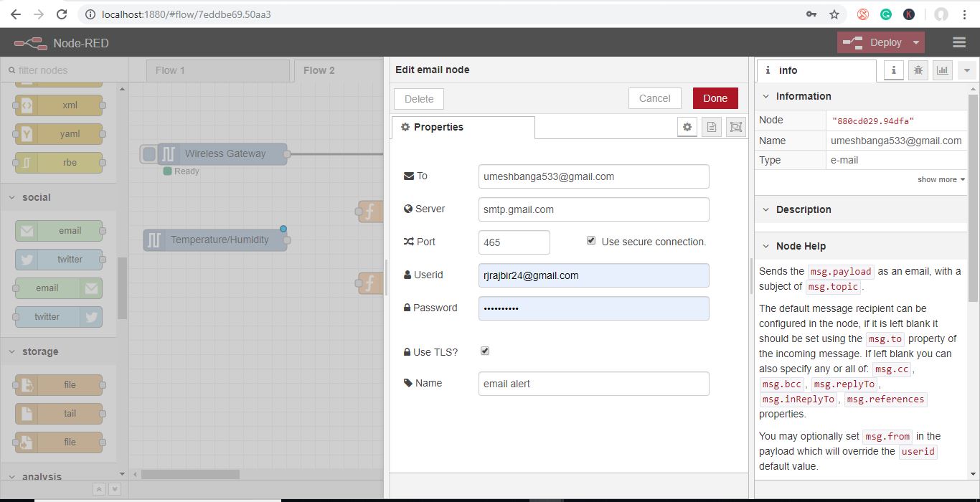Open the dashboard chart icon tab
The image size is (980, 502).
click(x=942, y=70)
